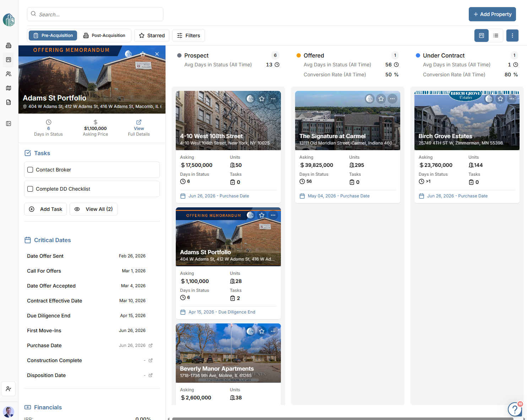
Task: Open more options on Signature at Carmel card
Action: coord(392,99)
